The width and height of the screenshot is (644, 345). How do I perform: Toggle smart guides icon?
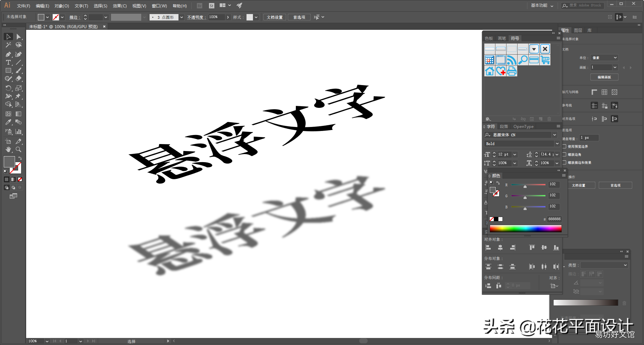(x=614, y=106)
